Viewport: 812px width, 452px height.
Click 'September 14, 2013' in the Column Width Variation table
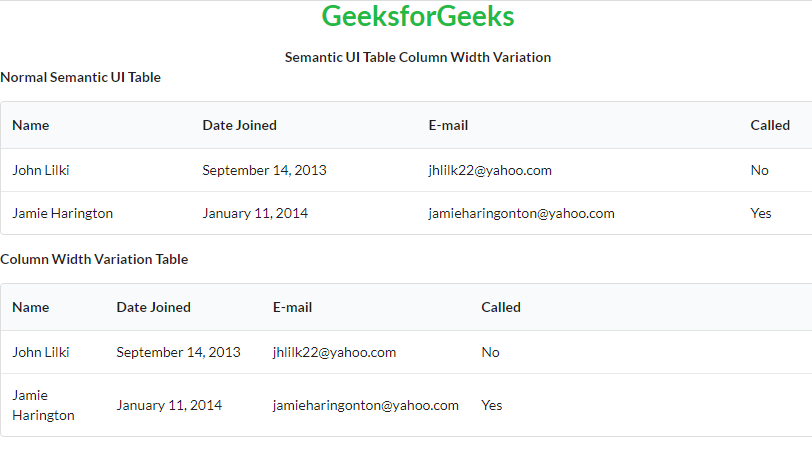178,352
